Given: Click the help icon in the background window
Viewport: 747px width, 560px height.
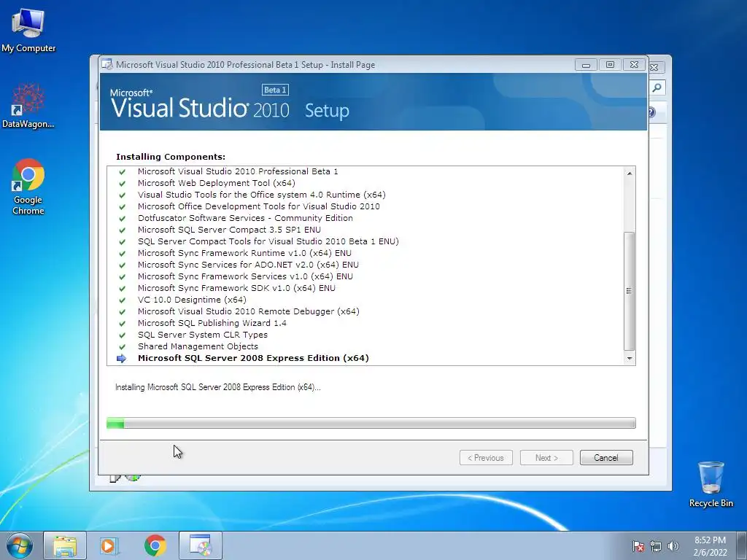Looking at the screenshot, I should (653, 112).
